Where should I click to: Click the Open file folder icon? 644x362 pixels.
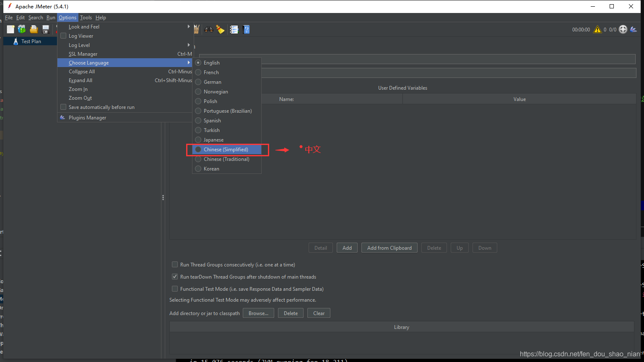(34, 29)
